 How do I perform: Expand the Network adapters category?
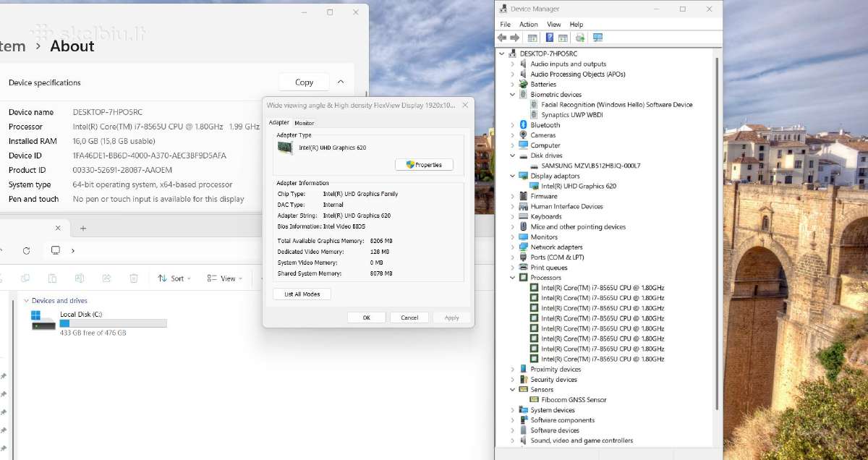(512, 247)
